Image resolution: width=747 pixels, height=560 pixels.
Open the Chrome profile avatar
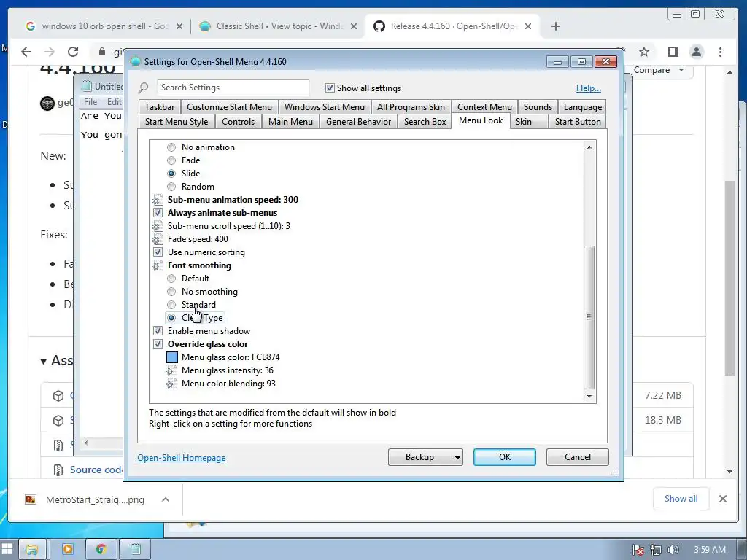click(x=697, y=52)
